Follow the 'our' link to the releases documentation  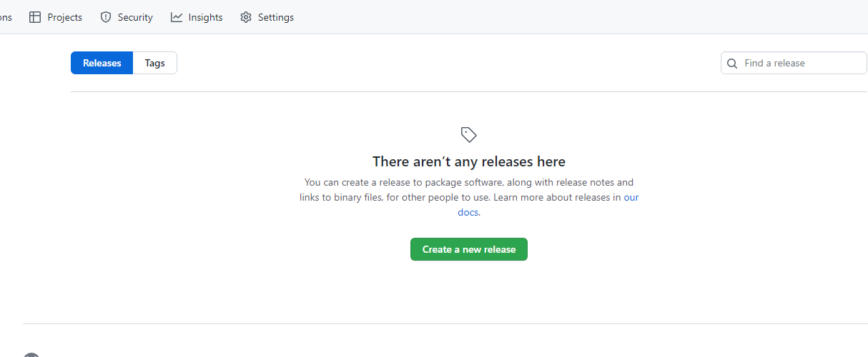pyautogui.click(x=631, y=197)
